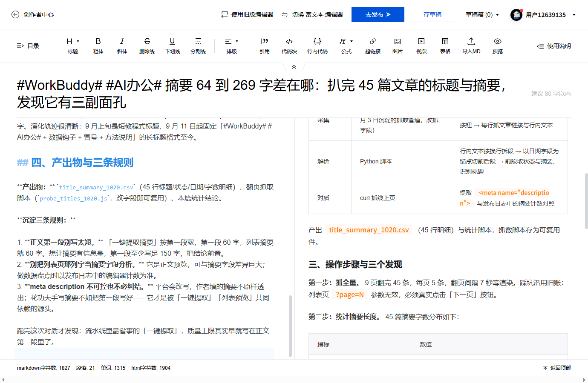Go back to 创作者中心

pyautogui.click(x=32, y=14)
